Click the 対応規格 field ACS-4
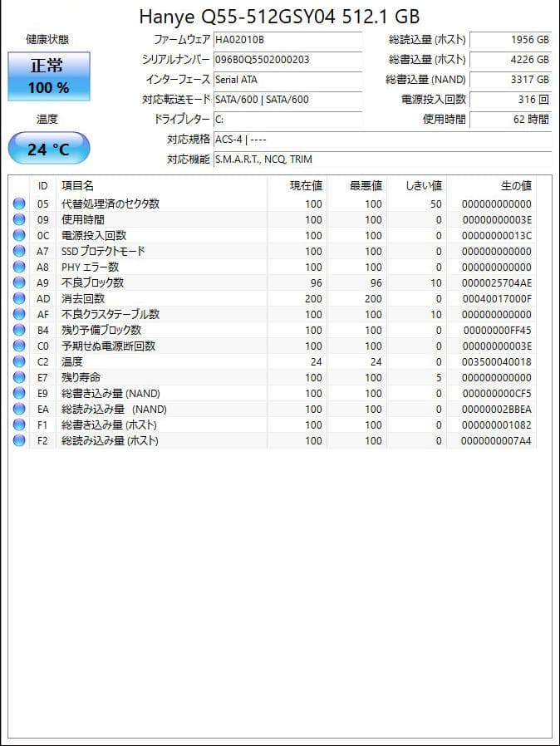 pos(382,140)
